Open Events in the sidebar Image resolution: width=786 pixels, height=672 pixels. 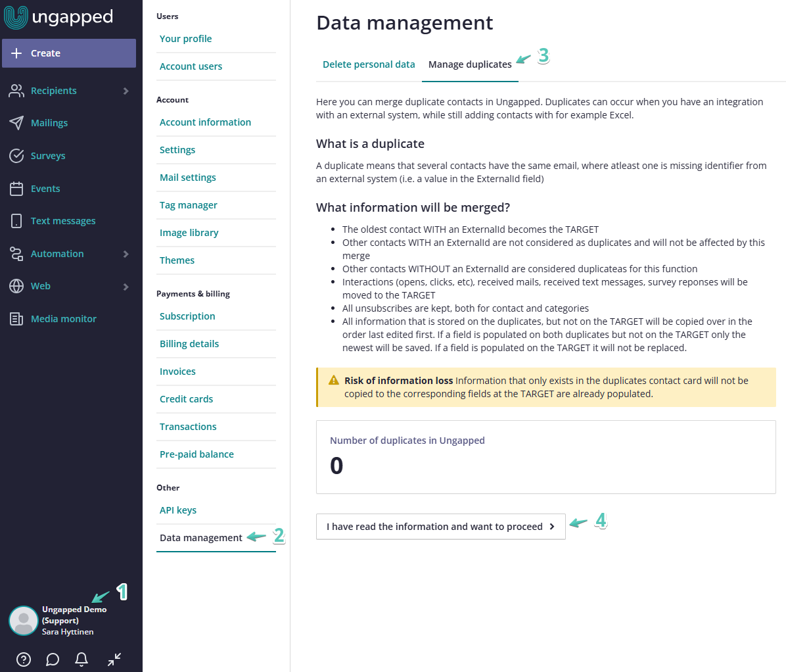(x=45, y=189)
